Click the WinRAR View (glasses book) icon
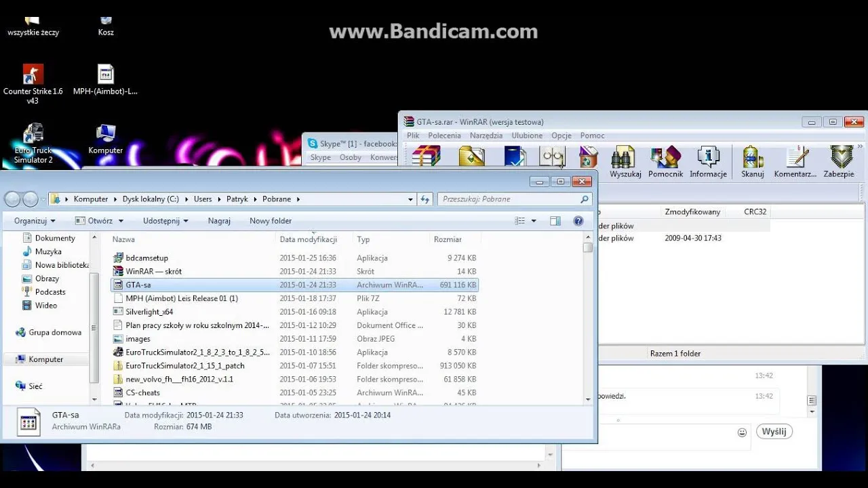Screen dimensions: 868x488 coord(552,156)
